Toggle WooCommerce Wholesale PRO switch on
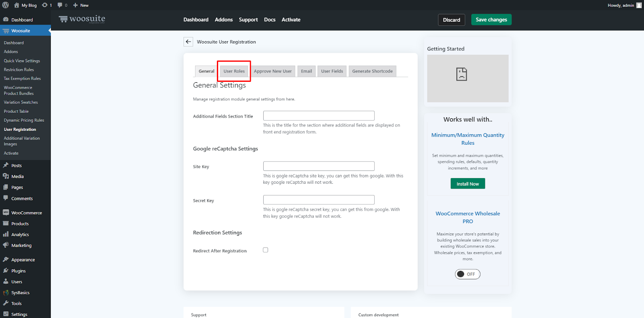 click(468, 274)
